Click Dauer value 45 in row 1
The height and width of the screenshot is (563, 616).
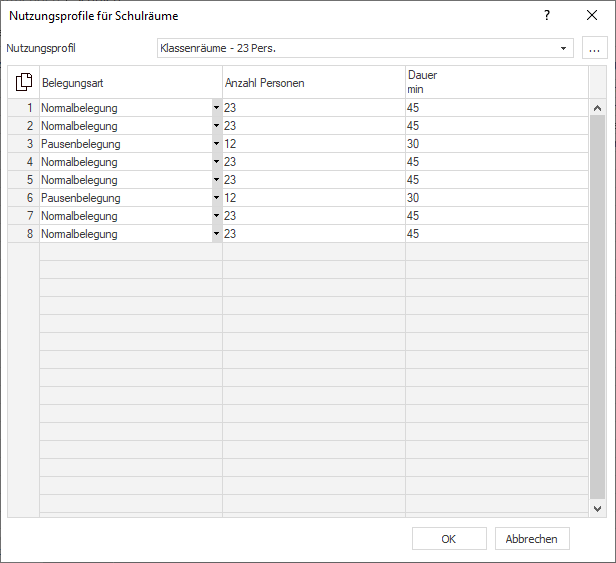(x=497, y=108)
